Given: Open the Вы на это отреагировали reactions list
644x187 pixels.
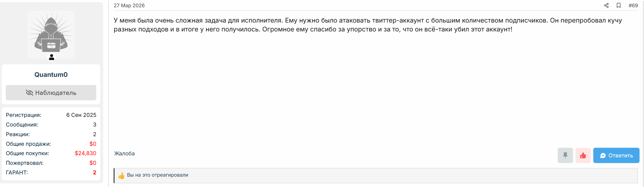Looking at the screenshot, I should [158, 175].
